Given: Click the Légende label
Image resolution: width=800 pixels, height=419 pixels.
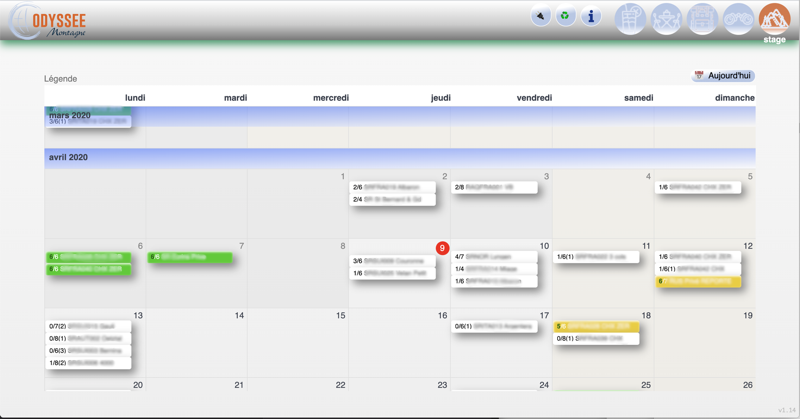Looking at the screenshot, I should pyautogui.click(x=60, y=78).
